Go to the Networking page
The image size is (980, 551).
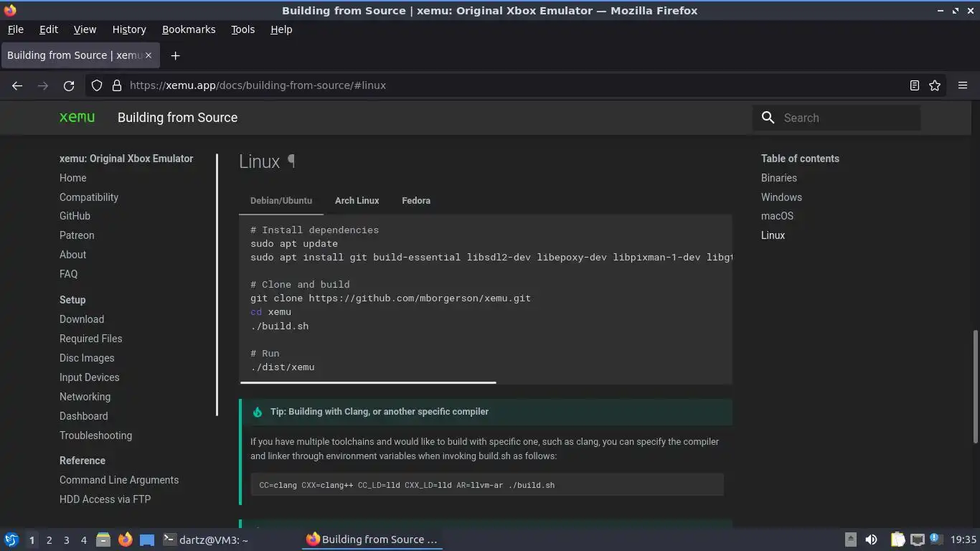click(85, 397)
